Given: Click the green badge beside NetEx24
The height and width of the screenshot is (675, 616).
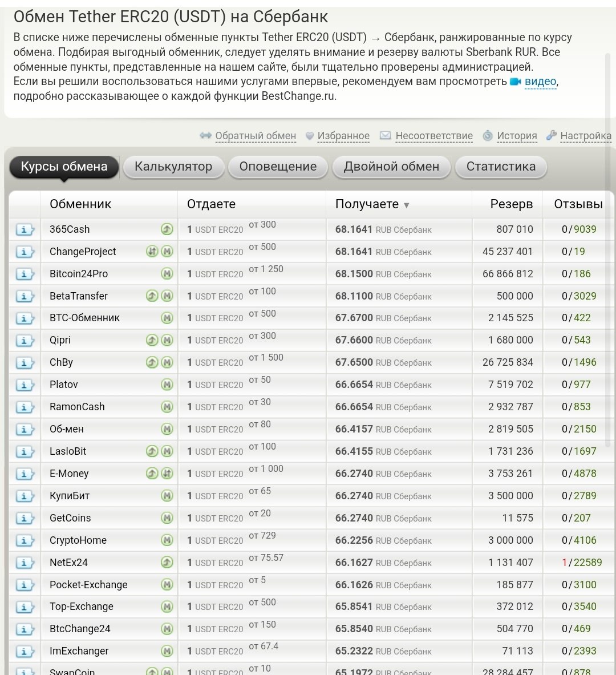Looking at the screenshot, I should click(x=167, y=562).
